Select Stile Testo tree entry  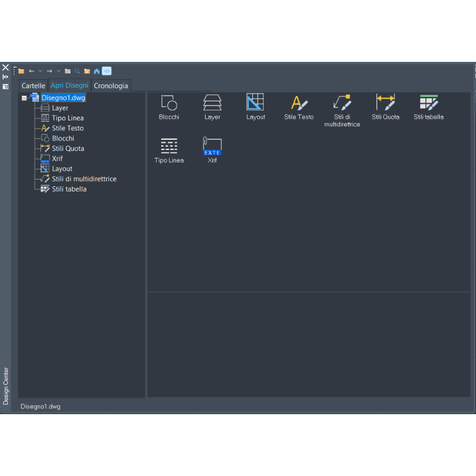coord(68,128)
